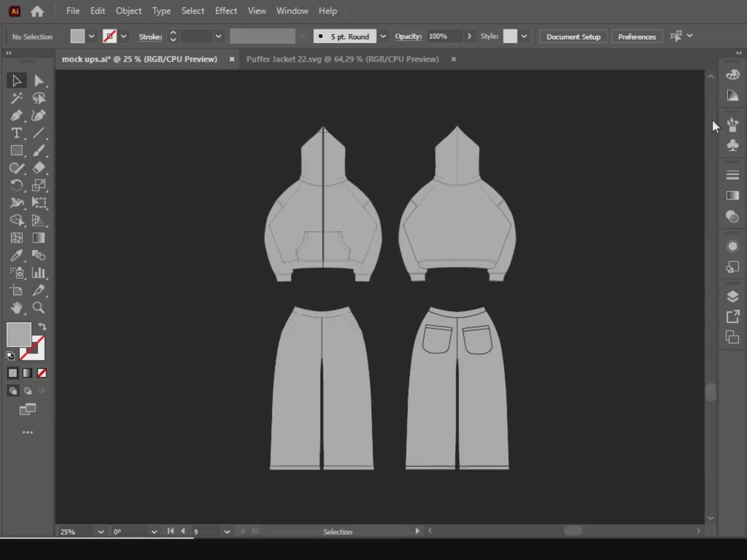Open the Layers panel icon

pyautogui.click(x=732, y=295)
